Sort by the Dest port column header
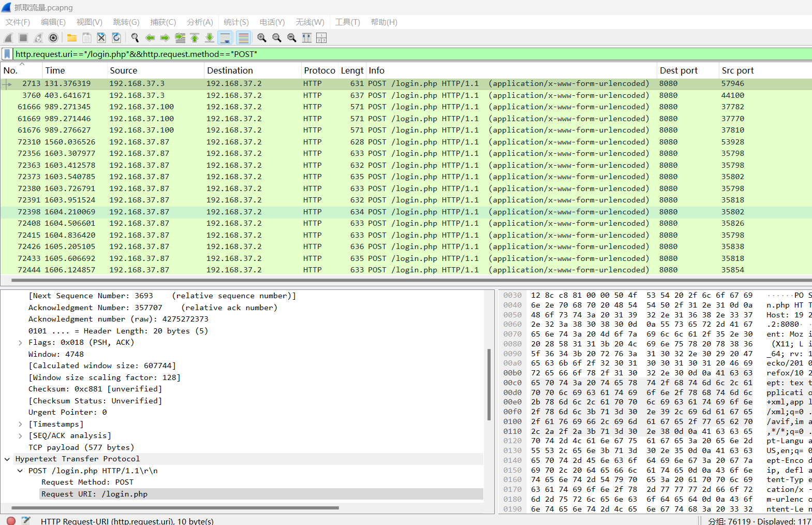 click(688, 70)
